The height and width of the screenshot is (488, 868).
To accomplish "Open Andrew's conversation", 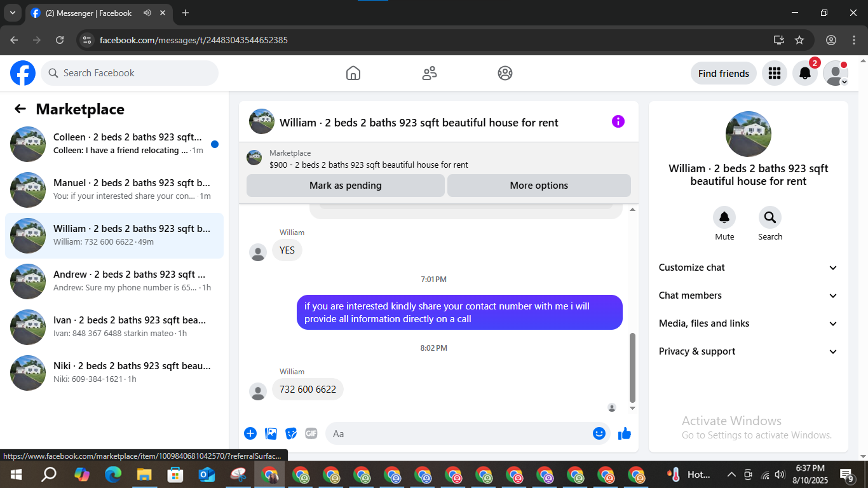I will click(114, 281).
